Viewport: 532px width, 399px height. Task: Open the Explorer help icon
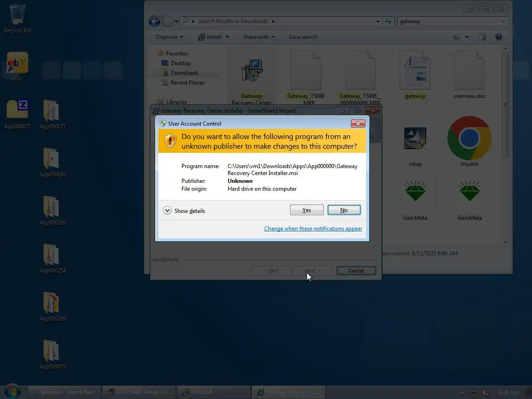(x=498, y=37)
